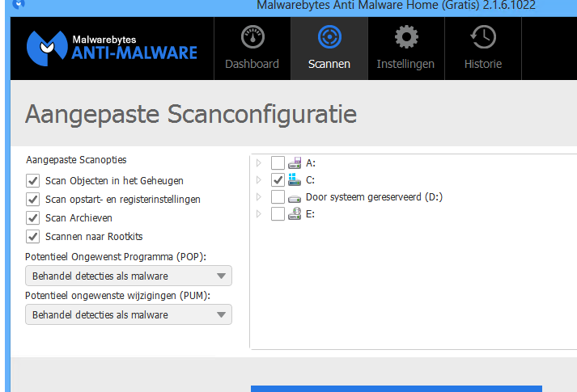This screenshot has width=577, height=392.
Task: Open the Dashboard gauge icon
Action: tap(252, 37)
